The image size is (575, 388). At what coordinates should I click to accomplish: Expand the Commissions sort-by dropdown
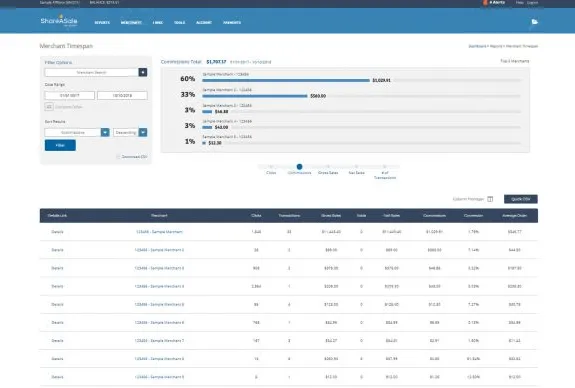(x=105, y=132)
